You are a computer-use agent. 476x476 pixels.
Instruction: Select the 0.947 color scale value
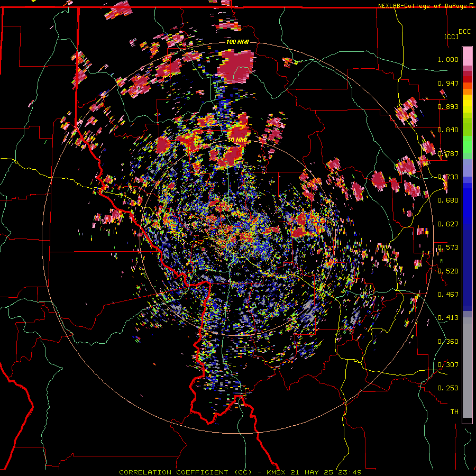[448, 83]
